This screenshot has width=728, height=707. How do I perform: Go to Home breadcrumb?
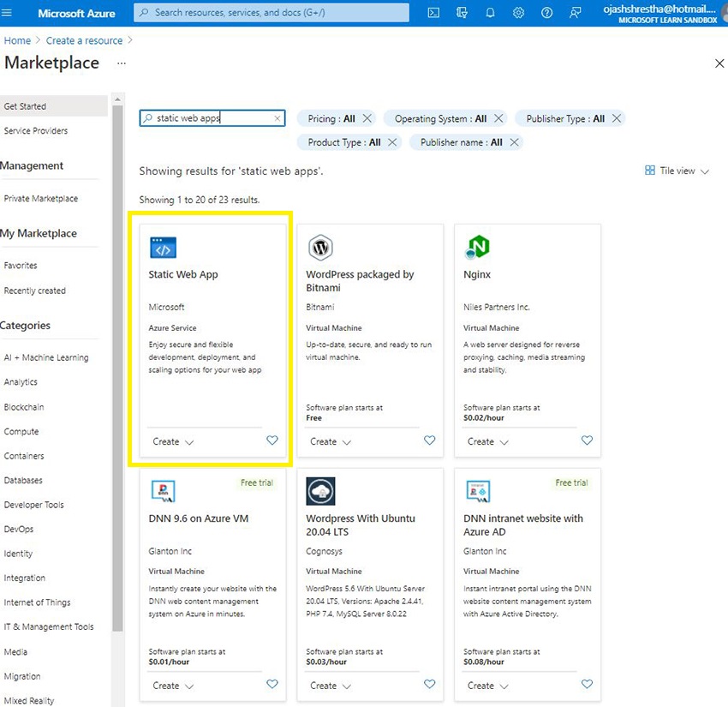[17, 41]
